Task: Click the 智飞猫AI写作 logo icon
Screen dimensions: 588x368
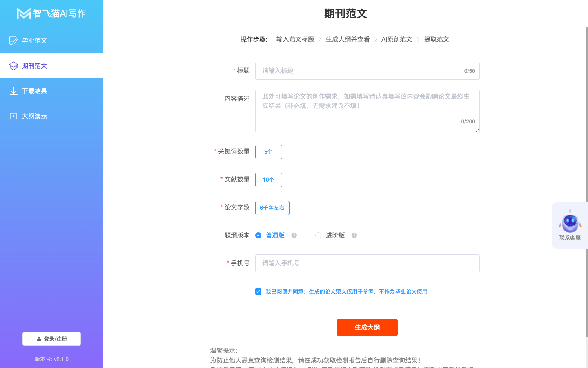Action: point(24,13)
